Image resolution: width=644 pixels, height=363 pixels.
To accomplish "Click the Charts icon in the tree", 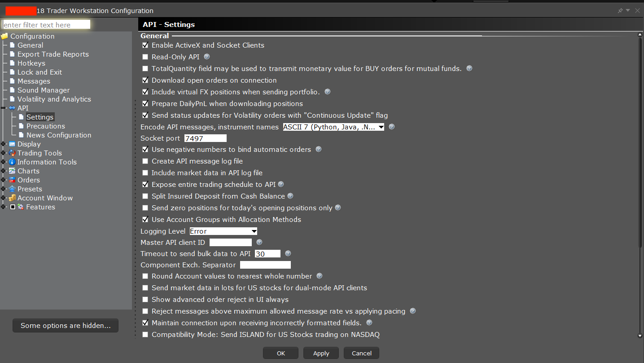I will [13, 171].
